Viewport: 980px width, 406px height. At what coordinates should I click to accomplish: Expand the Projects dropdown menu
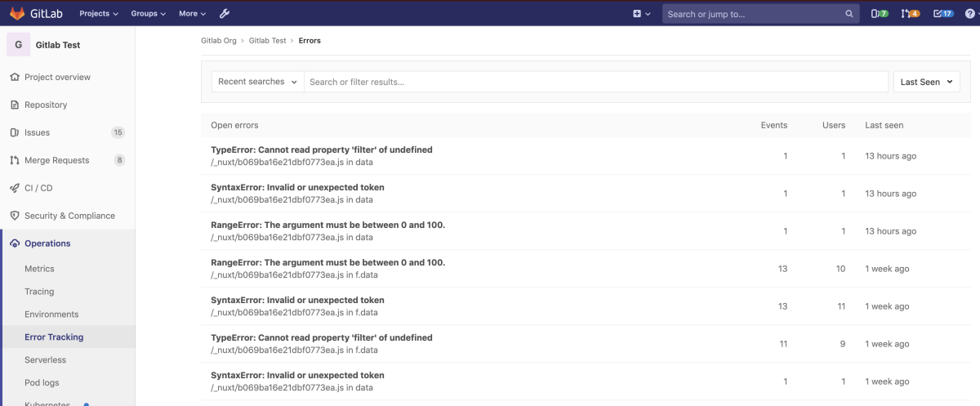[99, 14]
